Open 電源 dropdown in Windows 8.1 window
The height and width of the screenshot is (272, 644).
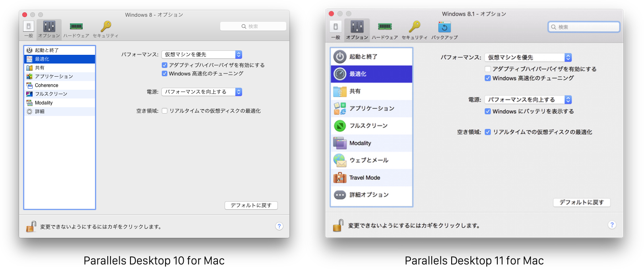pyautogui.click(x=528, y=100)
